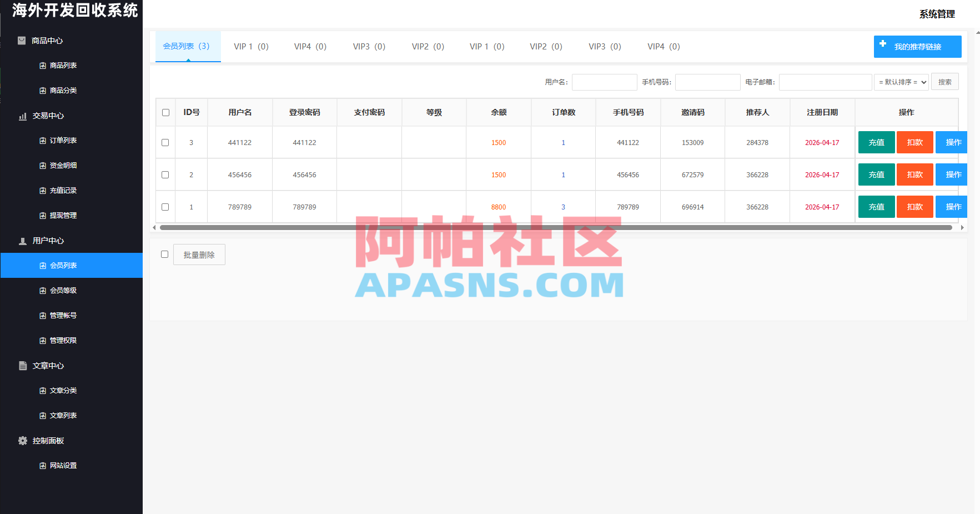Viewport: 980px width, 514px height.
Task: Click the 控制面板 gear icon
Action: tap(23, 441)
